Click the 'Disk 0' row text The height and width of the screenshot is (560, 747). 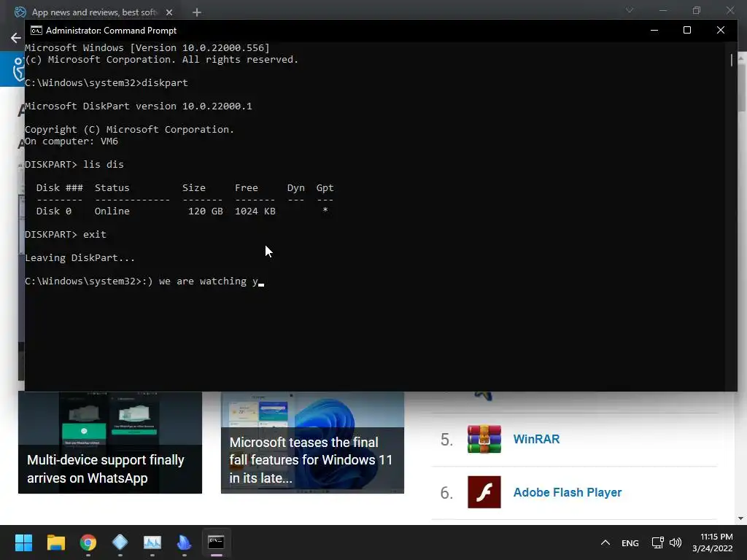click(x=54, y=211)
